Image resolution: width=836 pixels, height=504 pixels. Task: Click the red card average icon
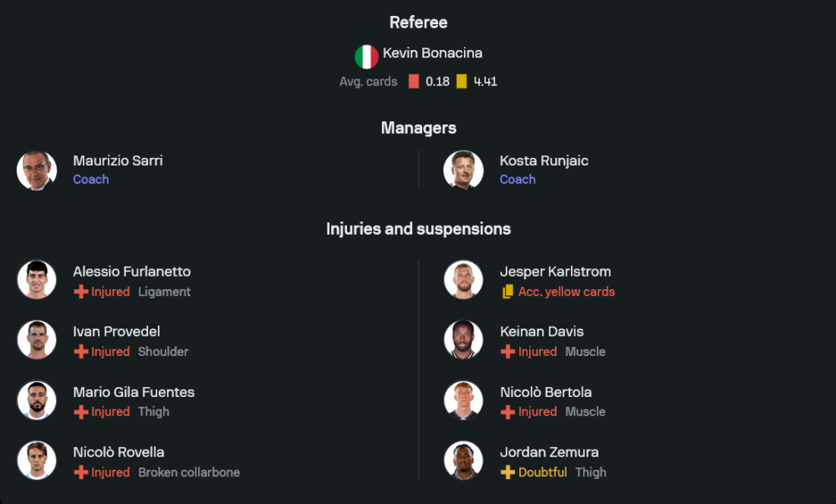pos(414,82)
